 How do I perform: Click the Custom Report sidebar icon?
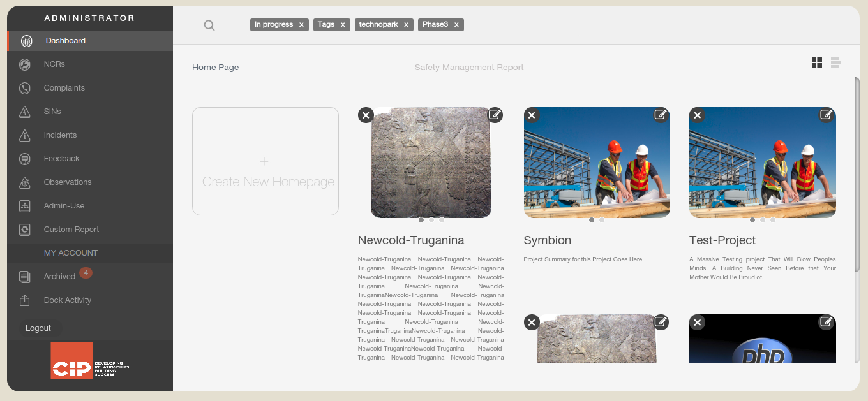[25, 230]
